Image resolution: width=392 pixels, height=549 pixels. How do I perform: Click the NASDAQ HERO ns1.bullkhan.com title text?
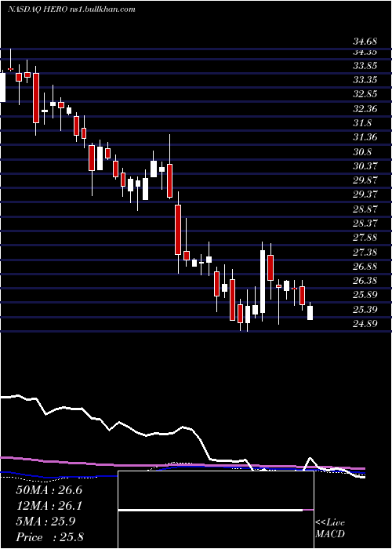[71, 9]
